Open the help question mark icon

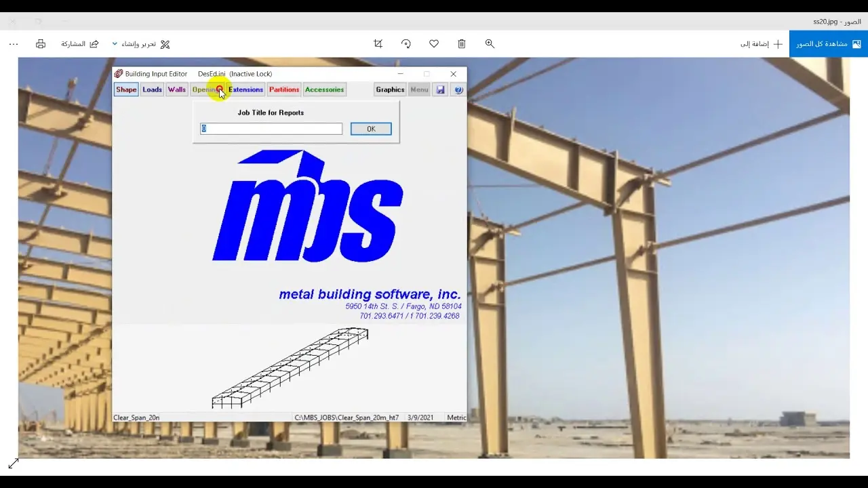[458, 89]
